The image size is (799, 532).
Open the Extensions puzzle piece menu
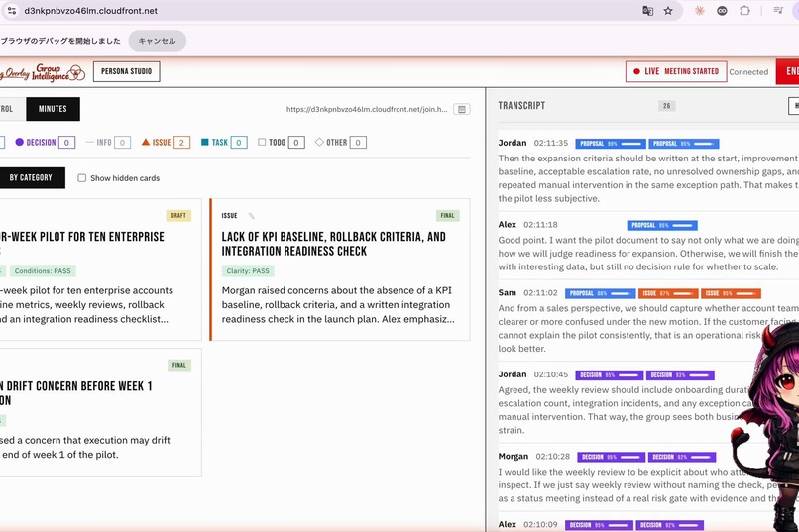744,11
